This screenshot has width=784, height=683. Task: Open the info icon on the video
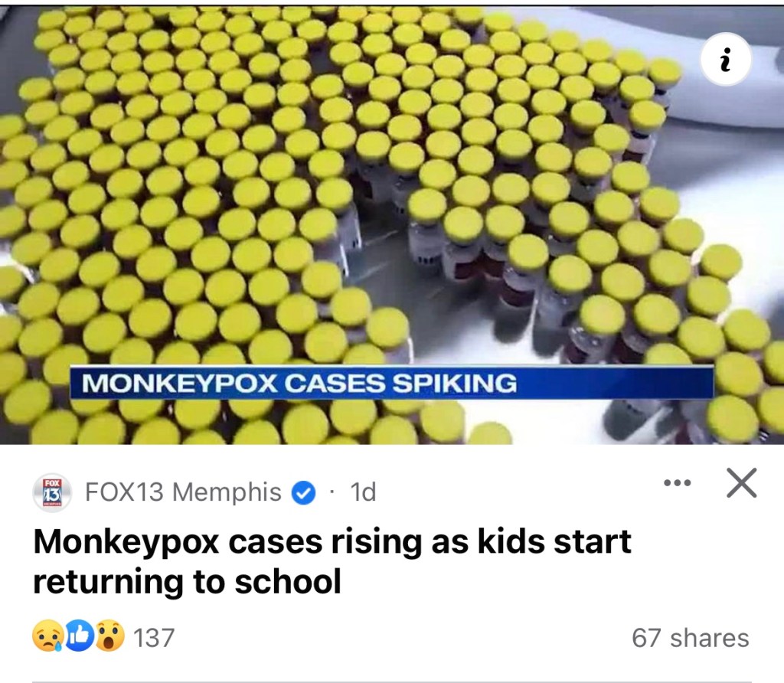(726, 60)
